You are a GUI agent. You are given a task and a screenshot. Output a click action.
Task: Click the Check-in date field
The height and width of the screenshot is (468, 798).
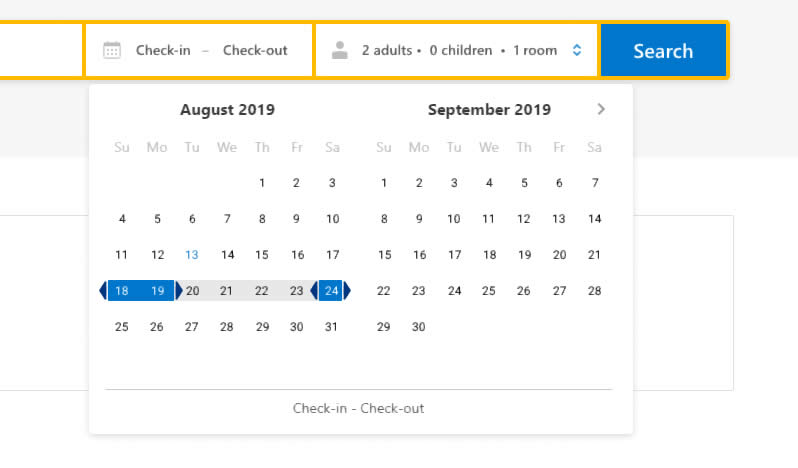coord(163,50)
